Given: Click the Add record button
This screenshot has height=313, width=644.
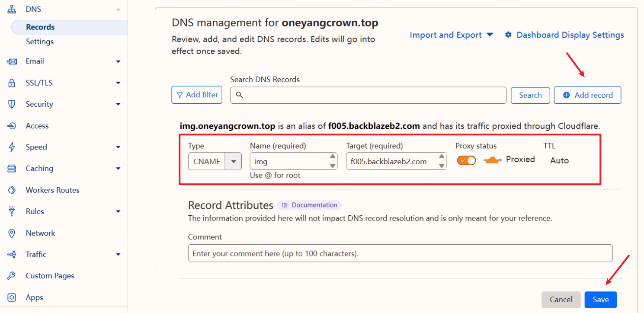Looking at the screenshot, I should coord(587,95).
